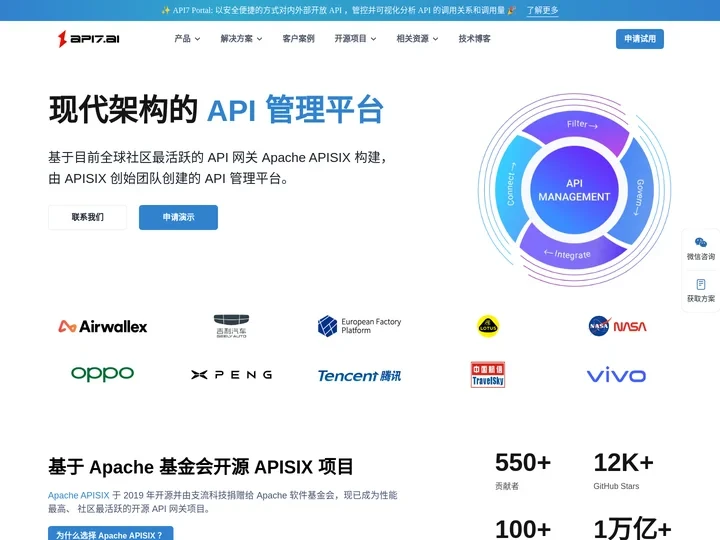Click the GitHub Stars label
This screenshot has height=540, width=720.
tap(616, 486)
